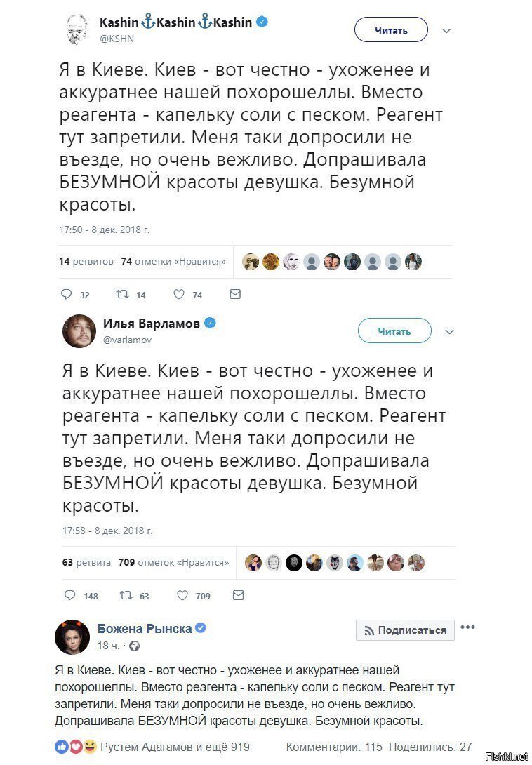Open the dropdown arrow next to Varlamov's Читать button

[x=449, y=331]
